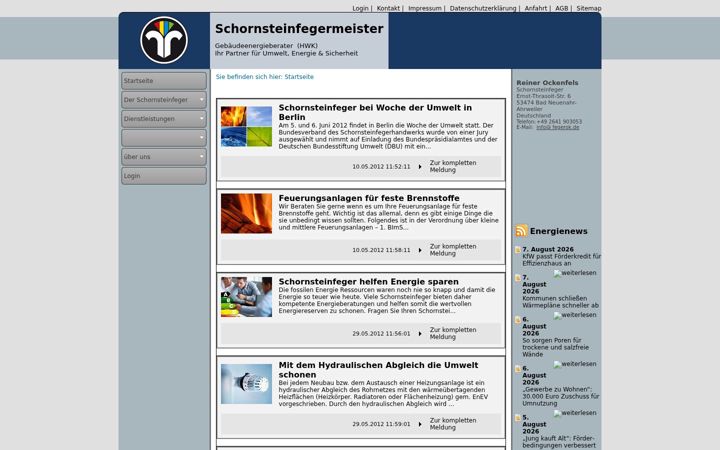Viewport: 720px width, 450px height.
Task: Click the timestamp 10.05.2012 11:52:11
Action: coord(381,167)
